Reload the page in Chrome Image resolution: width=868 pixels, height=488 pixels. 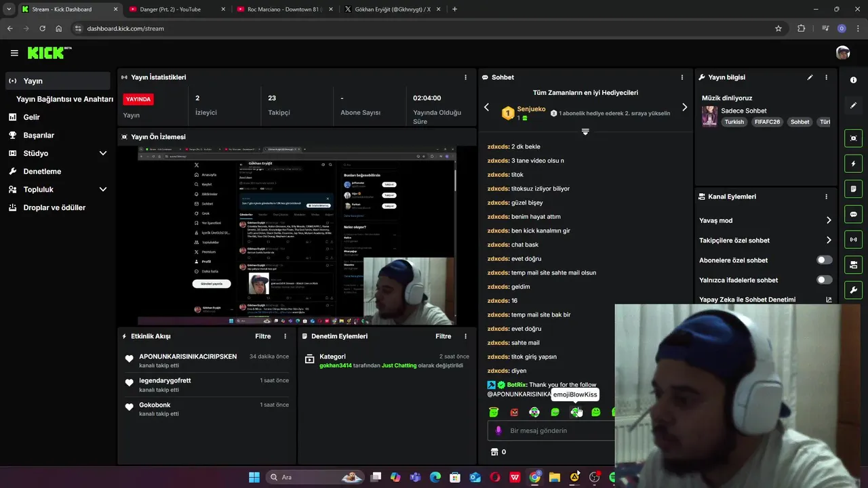click(x=42, y=28)
